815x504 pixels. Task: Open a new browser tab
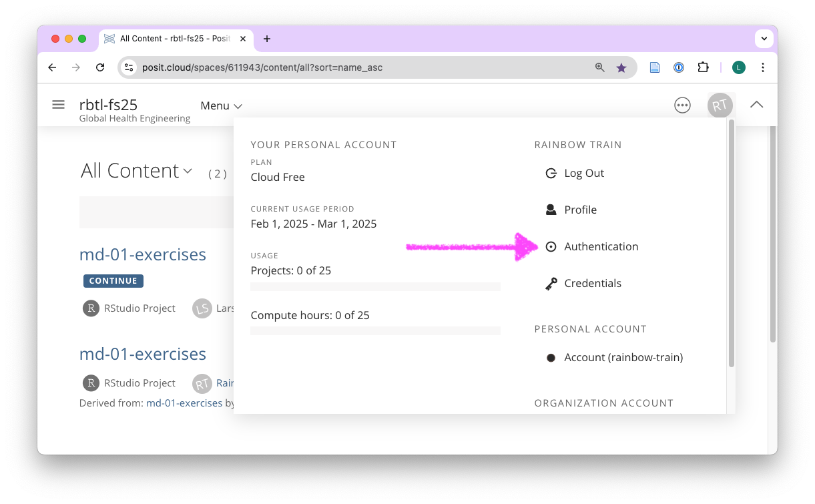tap(267, 39)
